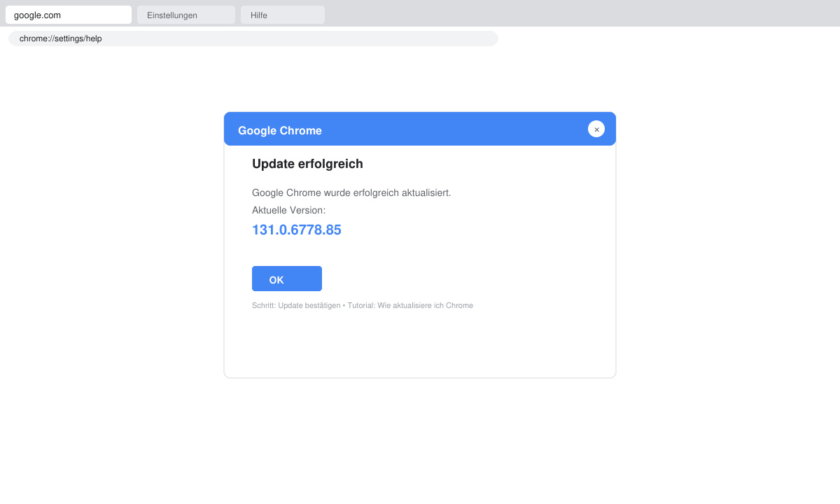Select version number 131.0.6778.85
This screenshot has height=504, width=840.
[x=297, y=230]
